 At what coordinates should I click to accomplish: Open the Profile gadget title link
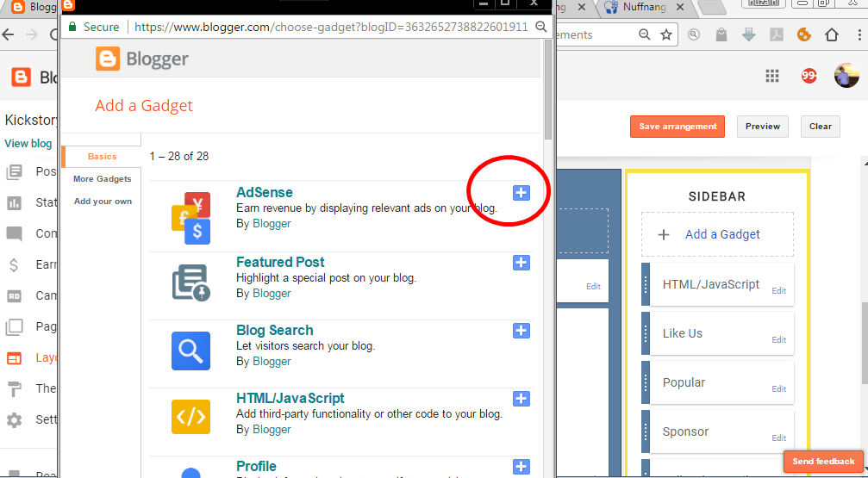256,466
